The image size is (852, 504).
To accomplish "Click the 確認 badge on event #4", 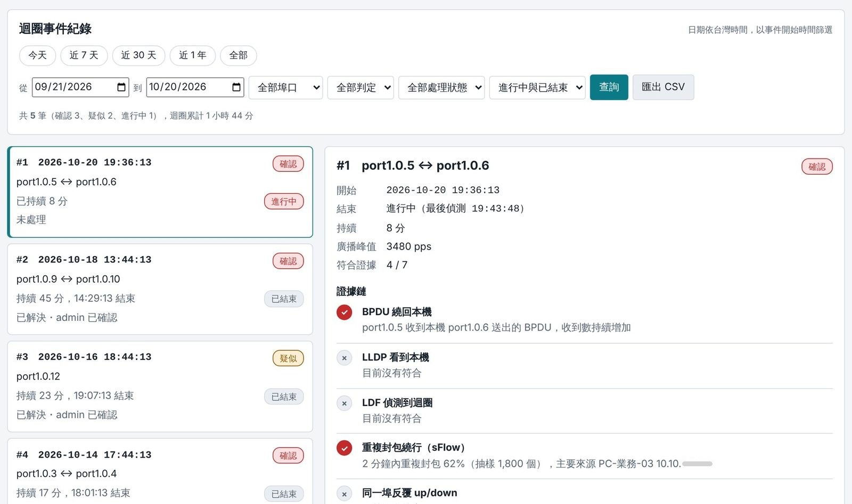I will [x=288, y=456].
